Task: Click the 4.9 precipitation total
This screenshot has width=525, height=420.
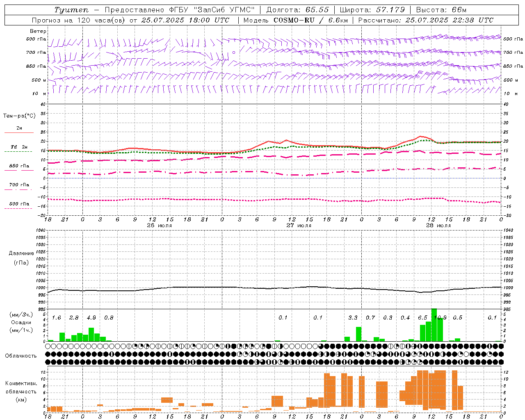Action: point(91,318)
